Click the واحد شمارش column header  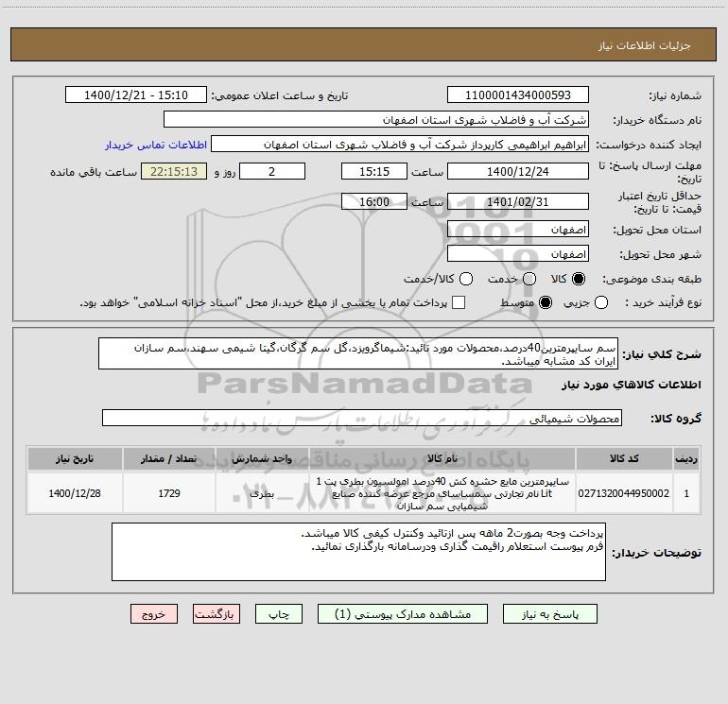click(x=262, y=458)
